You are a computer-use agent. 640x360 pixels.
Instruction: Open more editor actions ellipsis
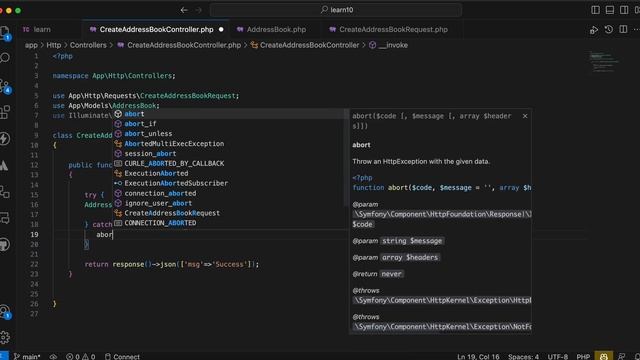tap(636, 29)
